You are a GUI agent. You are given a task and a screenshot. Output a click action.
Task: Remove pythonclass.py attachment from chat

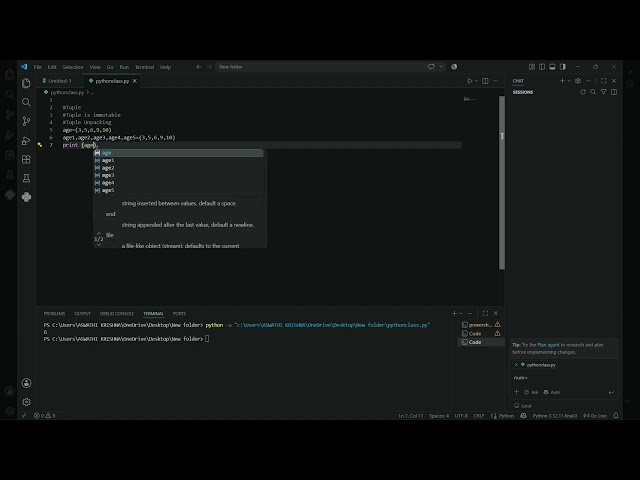click(516, 364)
